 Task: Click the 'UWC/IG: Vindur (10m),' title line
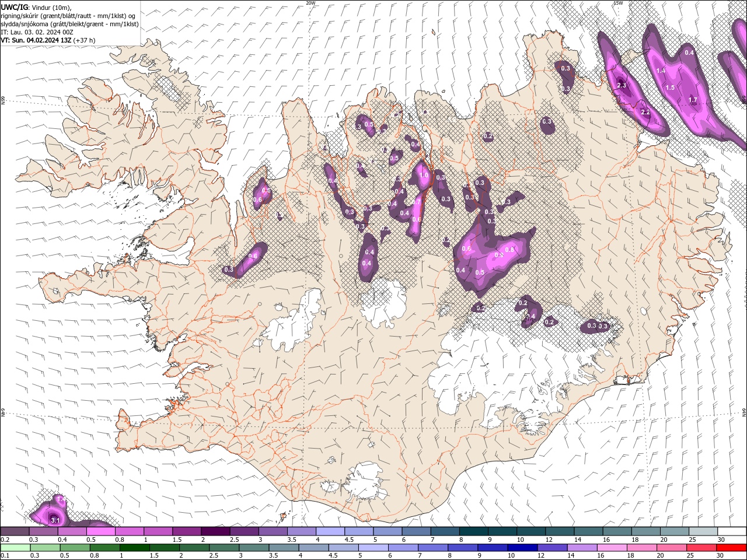[x=36, y=6]
